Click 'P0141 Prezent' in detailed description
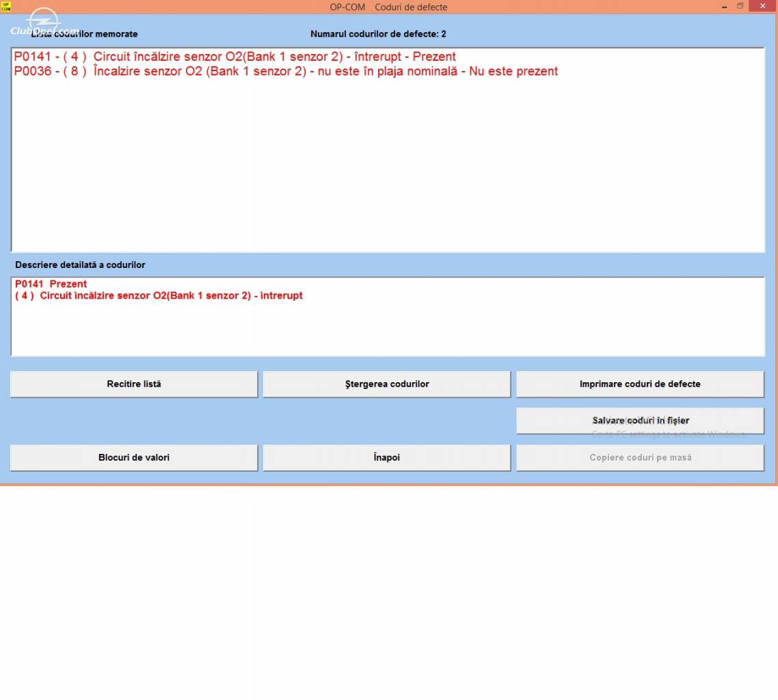Image resolution: width=778 pixels, height=700 pixels. [51, 284]
